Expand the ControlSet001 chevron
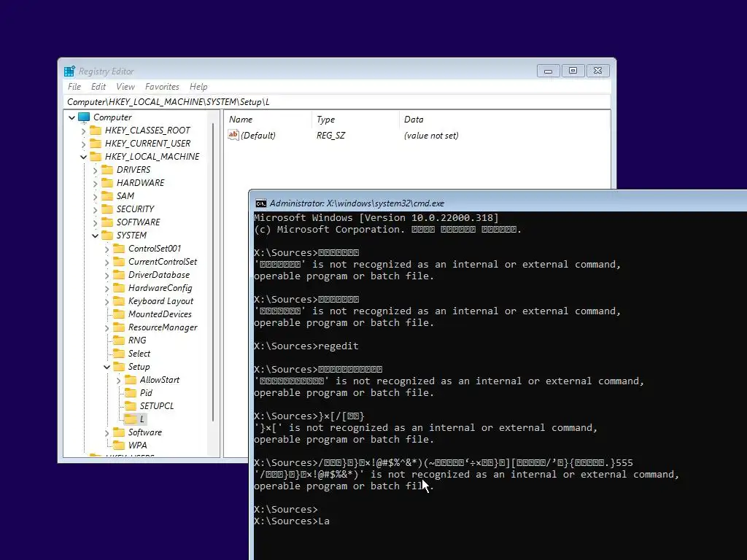This screenshot has width=747, height=560. click(x=107, y=249)
